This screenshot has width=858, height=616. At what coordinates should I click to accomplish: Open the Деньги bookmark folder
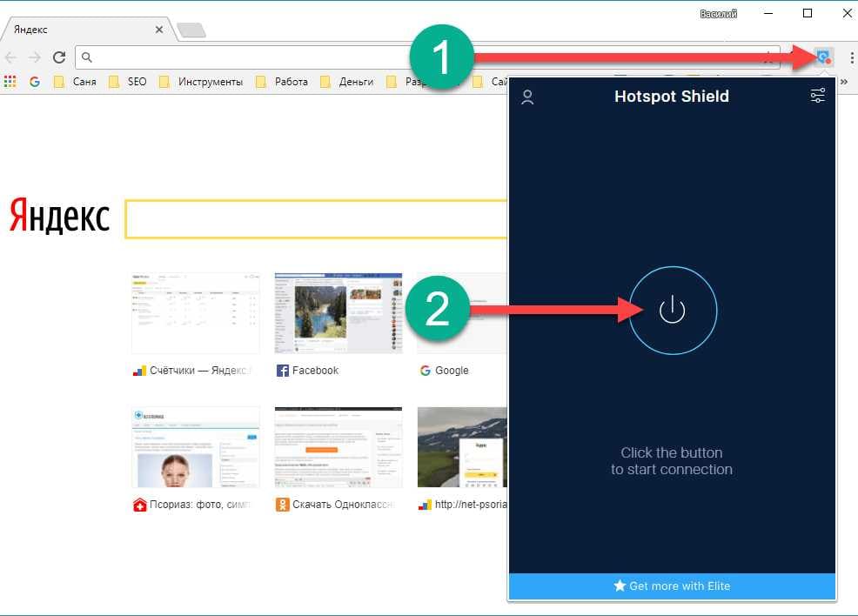coord(347,82)
